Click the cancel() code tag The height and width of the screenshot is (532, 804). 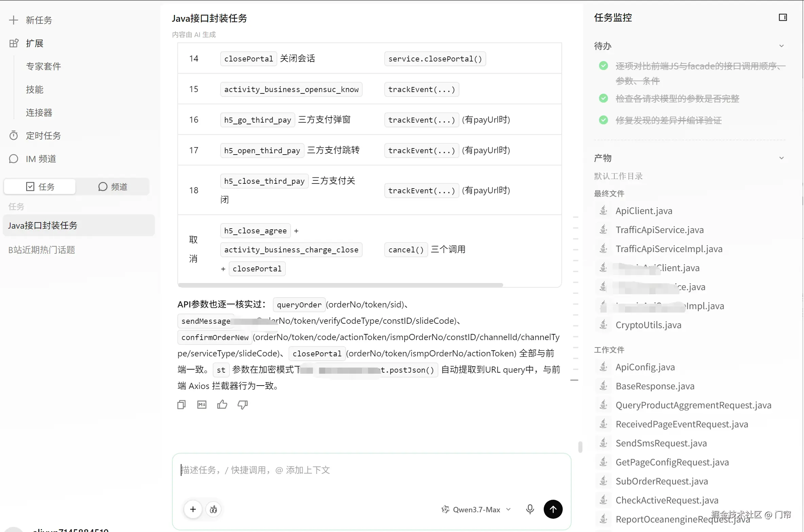406,250
